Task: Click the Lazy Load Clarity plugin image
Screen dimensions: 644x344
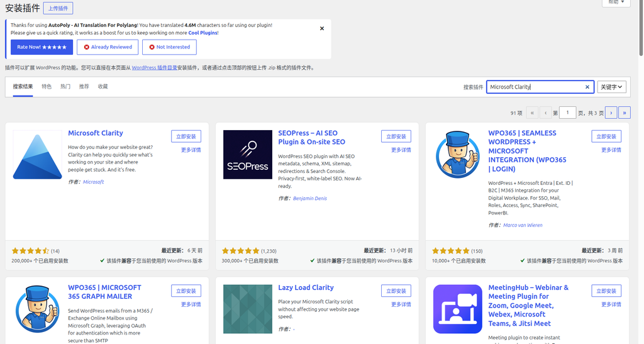Action: tap(248, 309)
